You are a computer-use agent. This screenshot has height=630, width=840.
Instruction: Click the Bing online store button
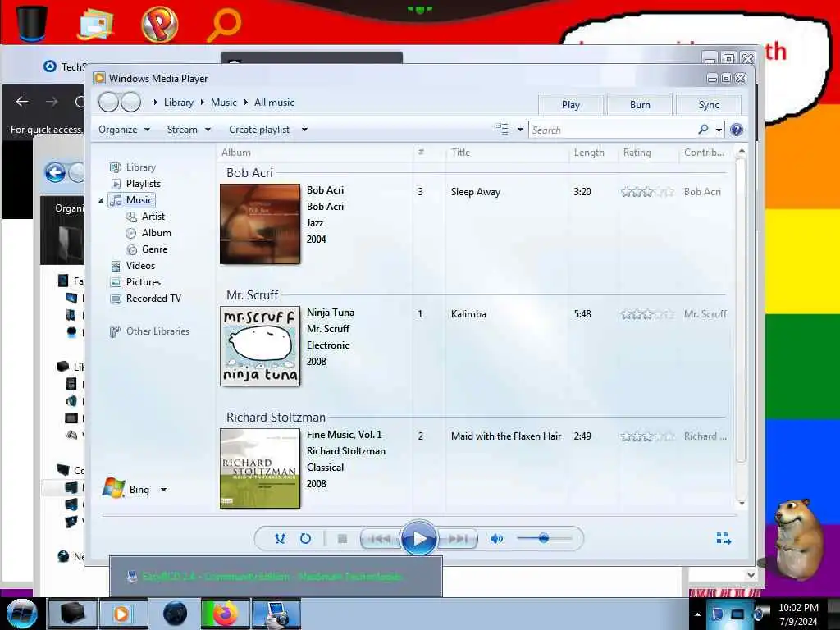click(x=127, y=489)
